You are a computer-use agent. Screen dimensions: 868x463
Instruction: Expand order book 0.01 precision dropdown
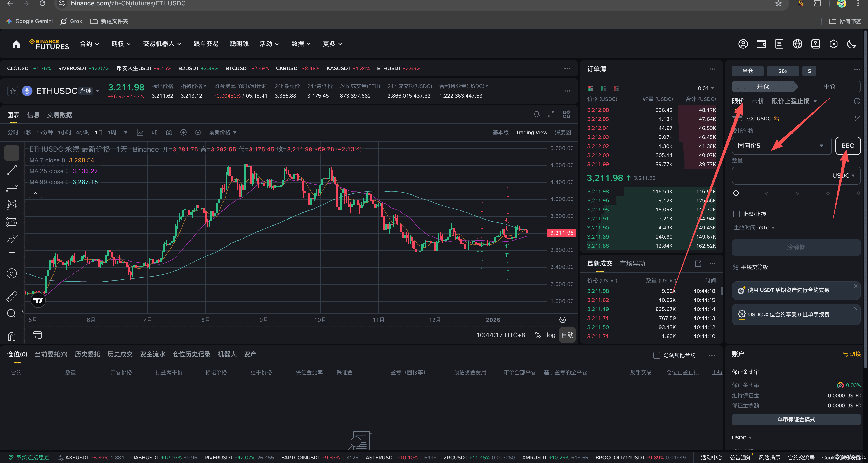click(x=706, y=88)
